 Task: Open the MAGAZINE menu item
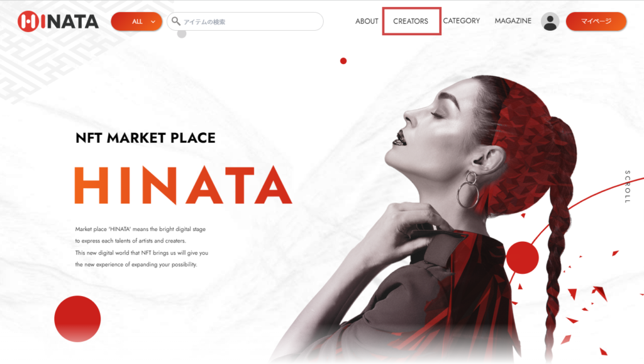[x=513, y=21]
